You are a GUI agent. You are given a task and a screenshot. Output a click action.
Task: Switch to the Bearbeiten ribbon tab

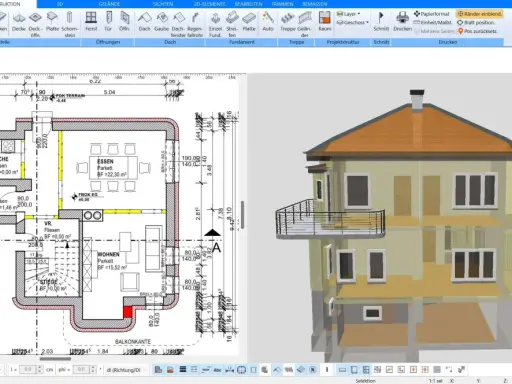click(248, 4)
